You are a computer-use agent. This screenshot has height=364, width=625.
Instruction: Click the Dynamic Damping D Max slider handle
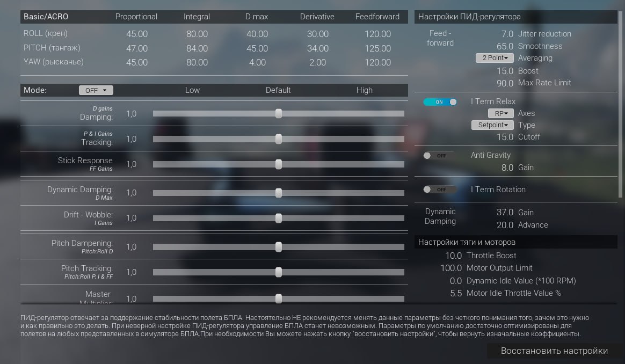point(279,193)
